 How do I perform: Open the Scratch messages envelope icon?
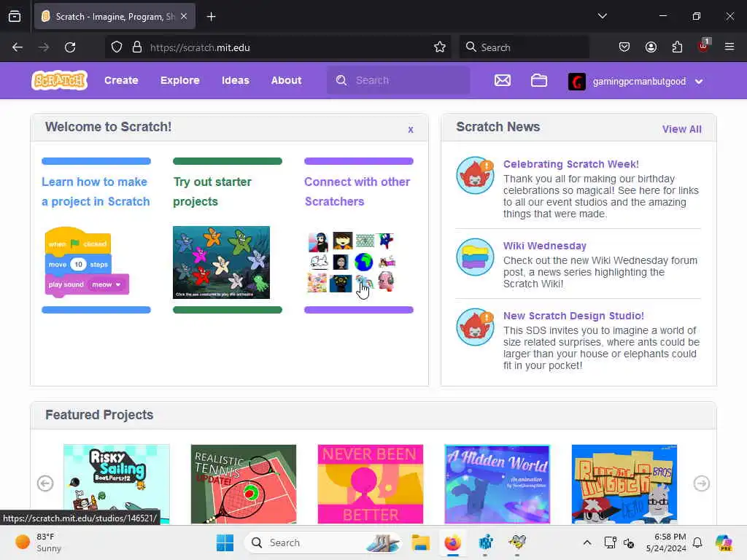tap(502, 80)
